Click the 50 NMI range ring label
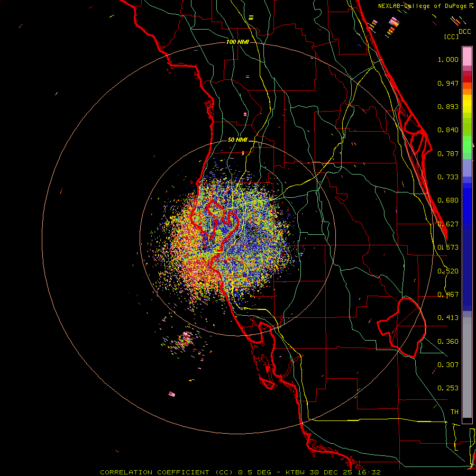The width and height of the screenshot is (476, 476). click(237, 140)
